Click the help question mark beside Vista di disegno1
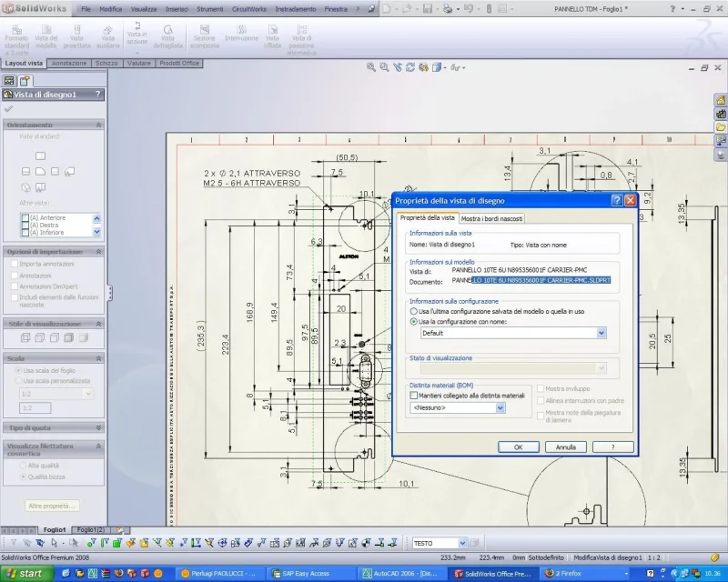 pos(97,95)
